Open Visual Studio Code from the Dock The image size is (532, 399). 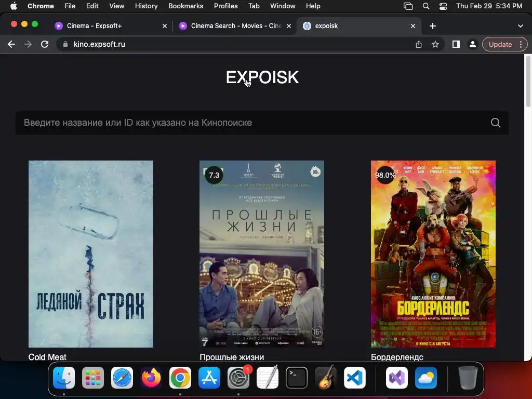tap(355, 378)
